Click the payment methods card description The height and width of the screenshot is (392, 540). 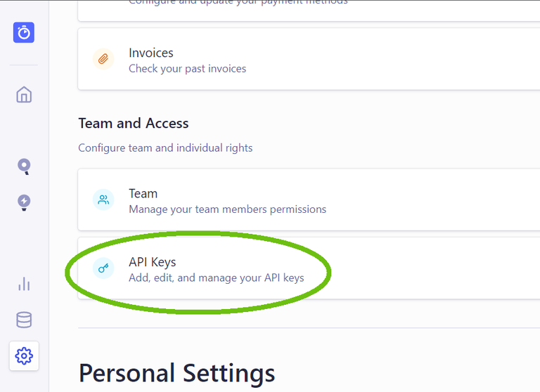(x=238, y=3)
